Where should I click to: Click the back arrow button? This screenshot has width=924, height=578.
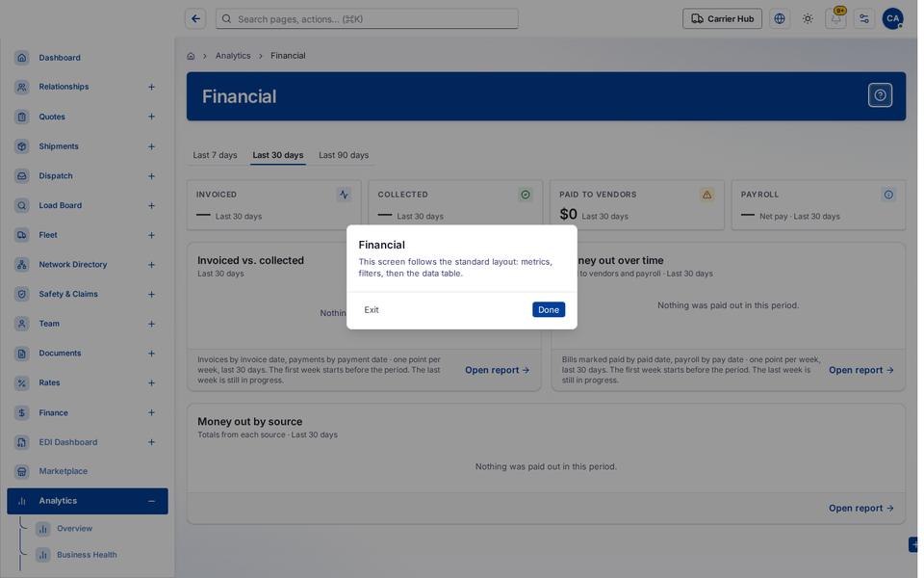coord(195,19)
